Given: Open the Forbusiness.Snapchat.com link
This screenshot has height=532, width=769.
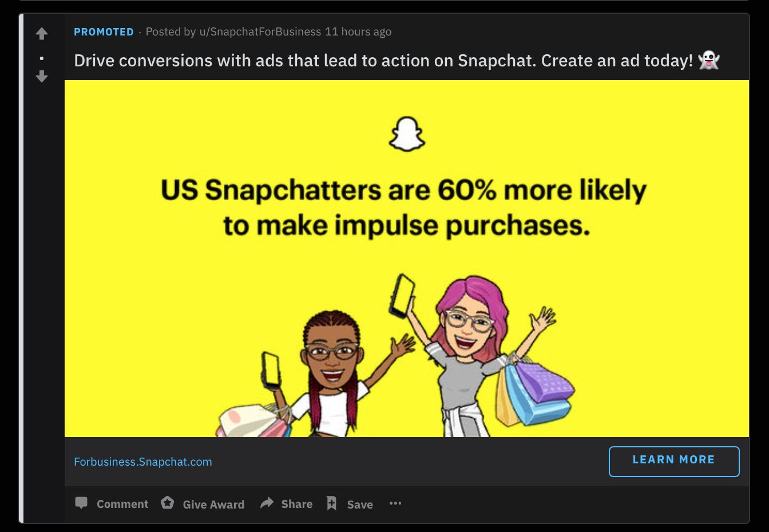Looking at the screenshot, I should (143, 462).
